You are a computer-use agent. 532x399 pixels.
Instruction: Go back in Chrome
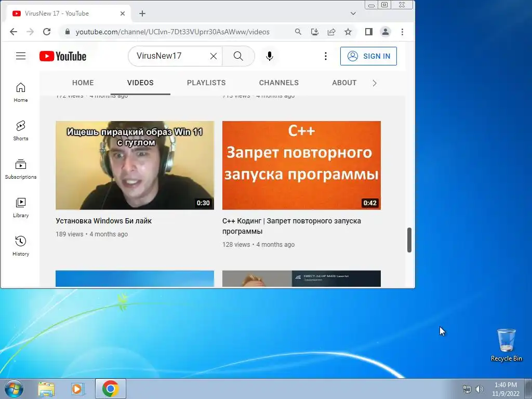tap(13, 32)
